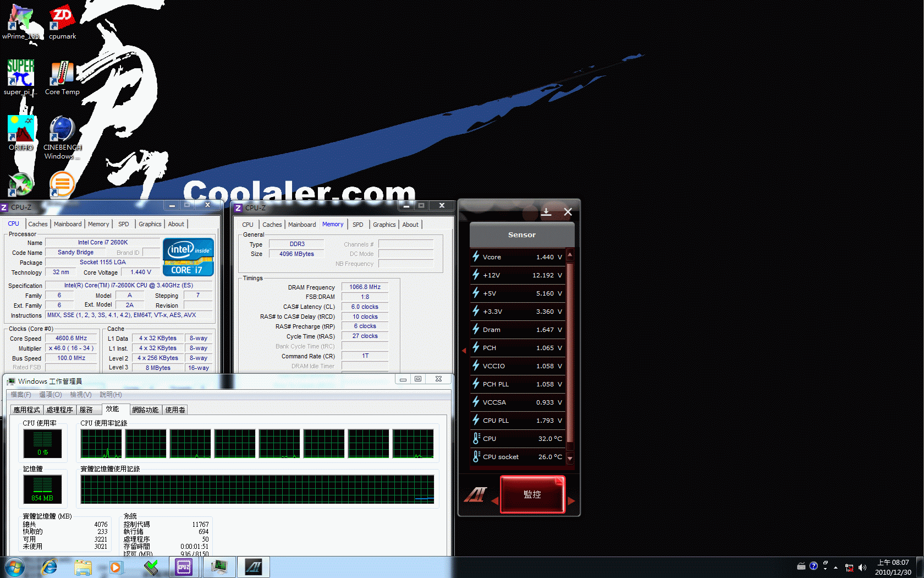Screen dimensions: 924x578
Task: Switch to 應用程式 tab in Task Manager
Action: pos(27,410)
